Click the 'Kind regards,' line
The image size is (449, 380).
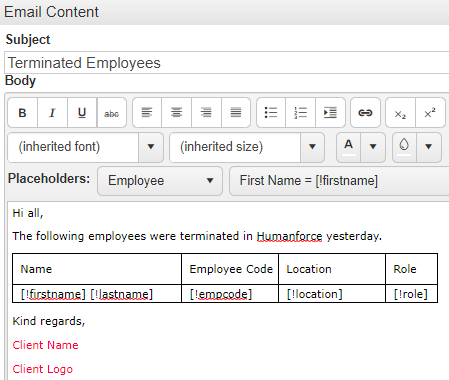(49, 321)
